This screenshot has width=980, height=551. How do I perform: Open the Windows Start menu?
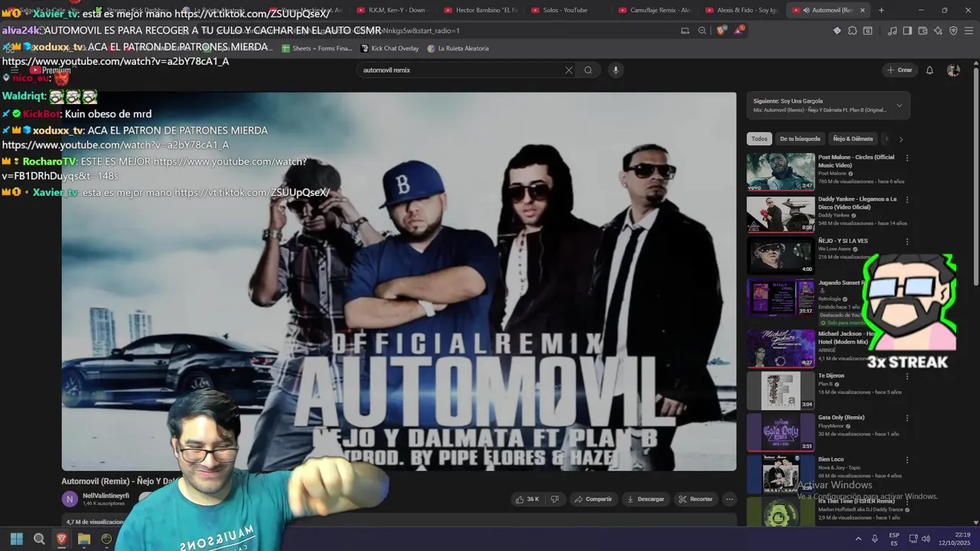click(17, 539)
